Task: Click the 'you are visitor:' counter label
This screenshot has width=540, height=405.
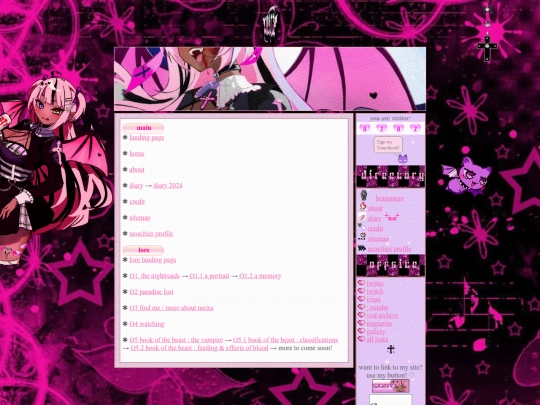Action: pos(390,118)
